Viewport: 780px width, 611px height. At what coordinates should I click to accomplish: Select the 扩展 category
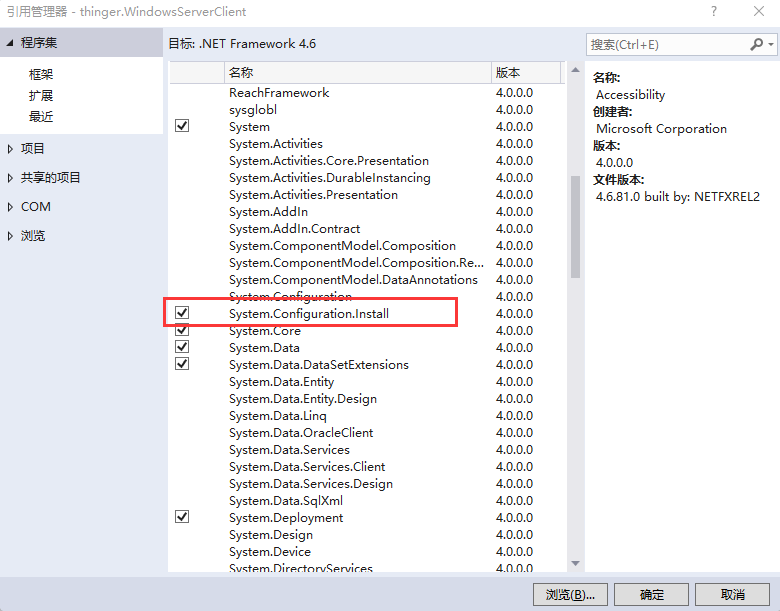click(41, 96)
